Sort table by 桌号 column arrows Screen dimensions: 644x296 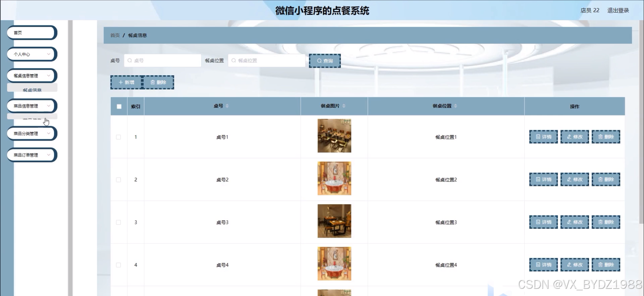(227, 106)
